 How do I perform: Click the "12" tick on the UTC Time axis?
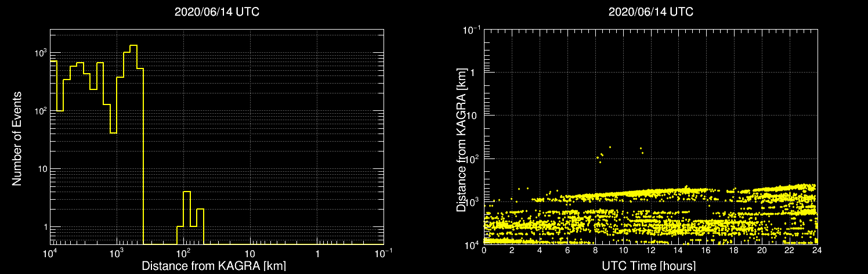point(651,250)
